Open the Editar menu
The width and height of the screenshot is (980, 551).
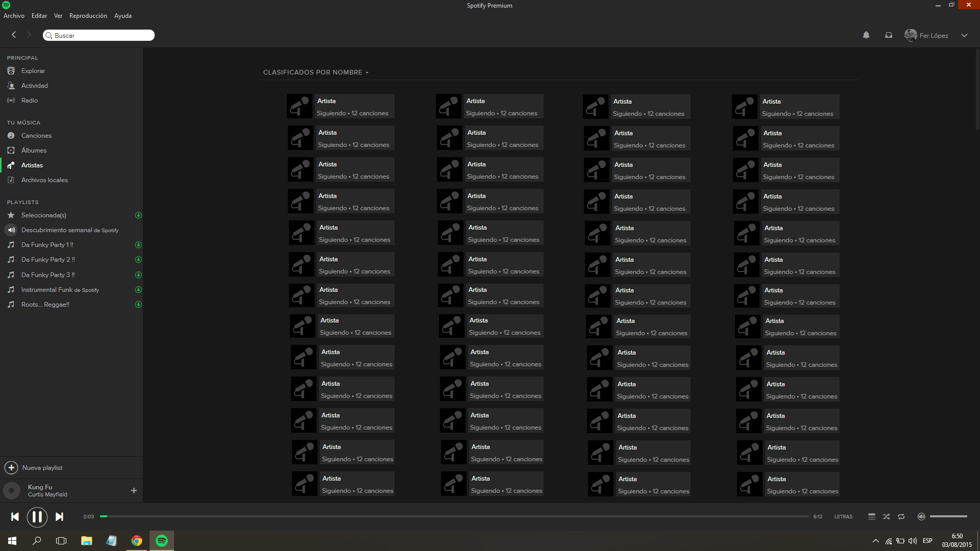tap(39, 16)
